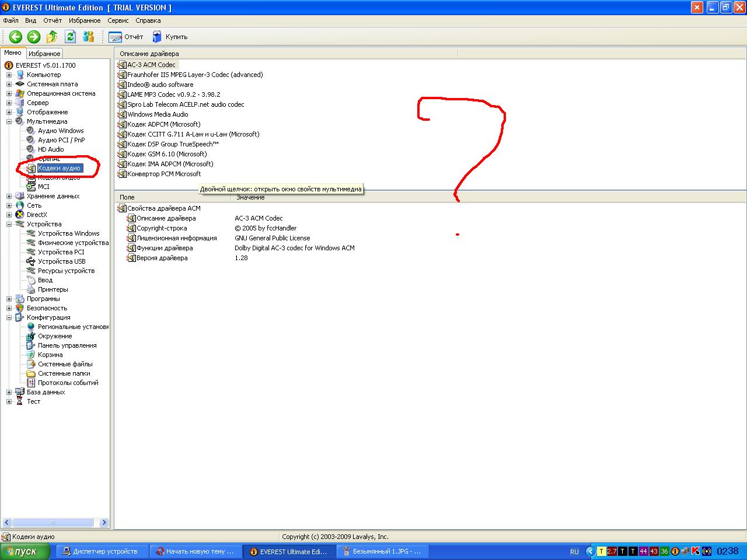Image resolution: width=747 pixels, height=560 pixels.
Task: Open the Вид menu
Action: tap(30, 20)
